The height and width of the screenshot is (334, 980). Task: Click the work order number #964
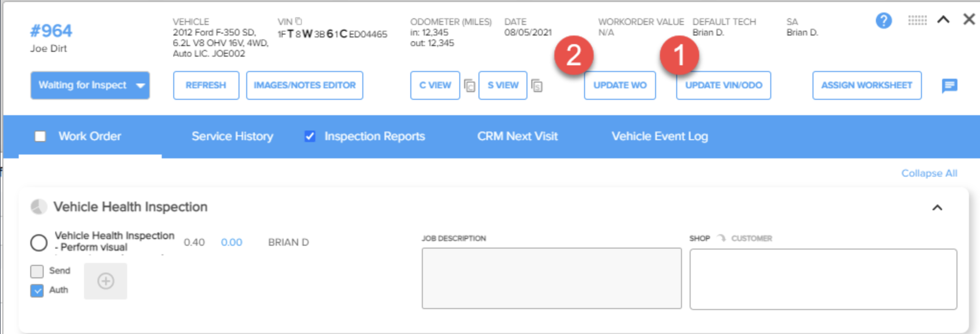click(51, 31)
